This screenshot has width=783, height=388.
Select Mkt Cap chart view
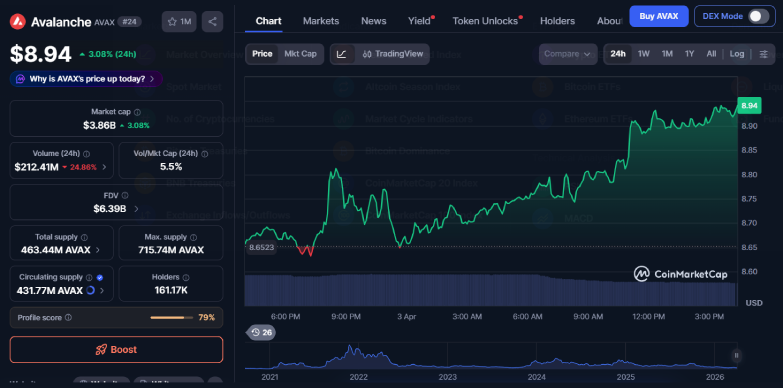[301, 54]
